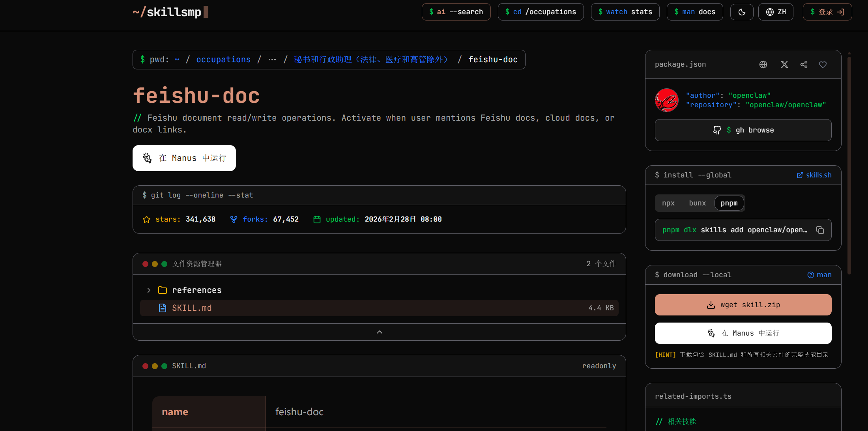The width and height of the screenshot is (868, 431).
Task: Click the globe website icon in package.json
Action: pyautogui.click(x=763, y=64)
